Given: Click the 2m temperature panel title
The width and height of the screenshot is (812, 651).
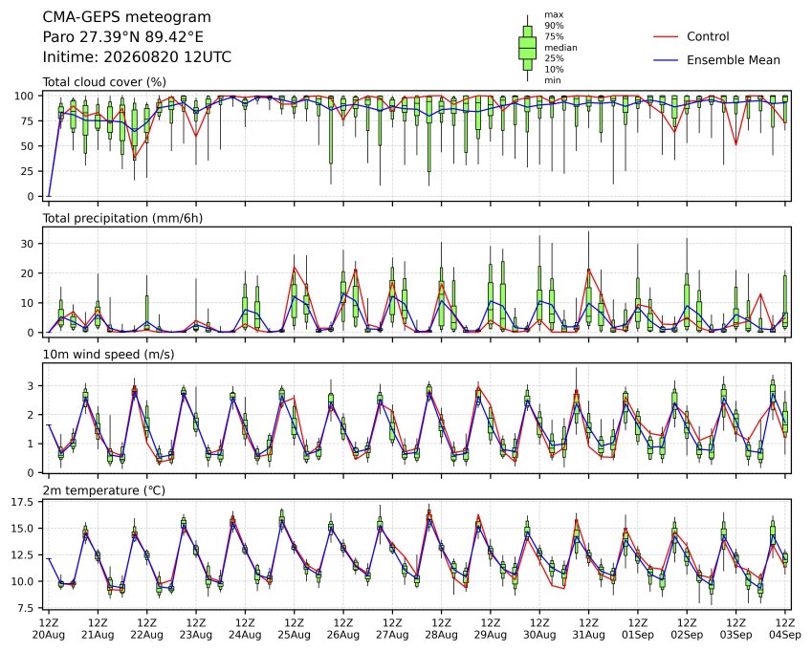Looking at the screenshot, I should coord(103,490).
